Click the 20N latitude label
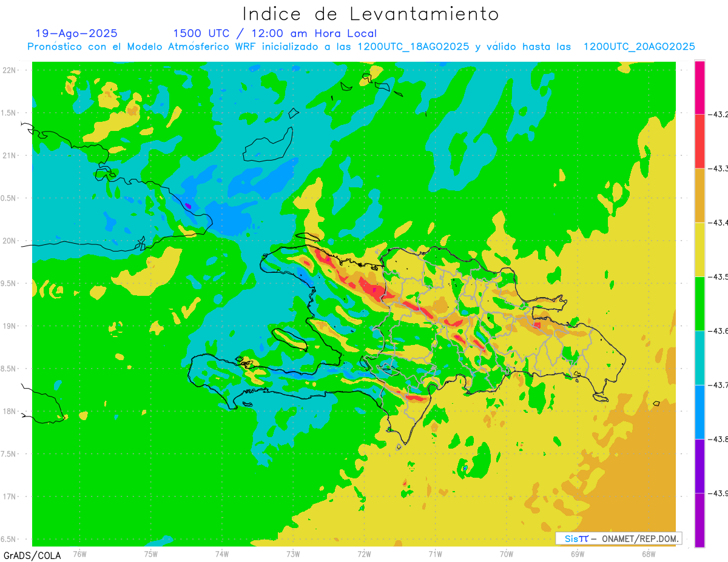 [x=10, y=241]
